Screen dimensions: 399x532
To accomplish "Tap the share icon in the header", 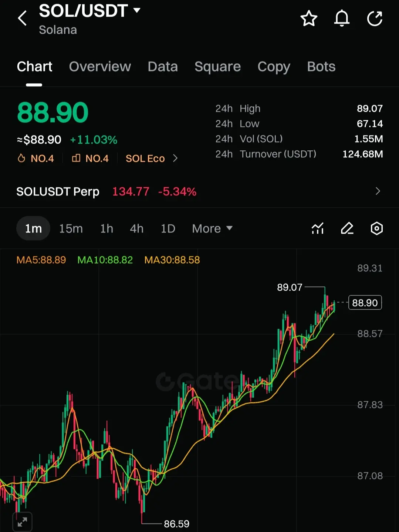I will click(375, 19).
